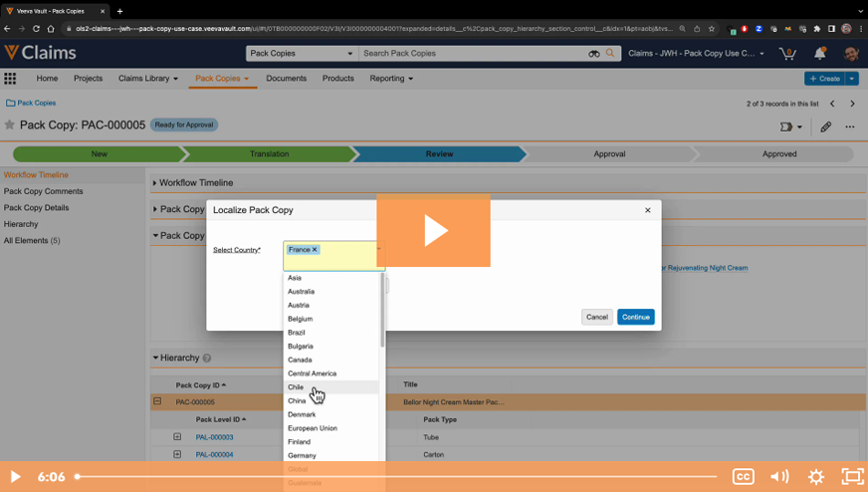Open a new browser tab

[119, 11]
